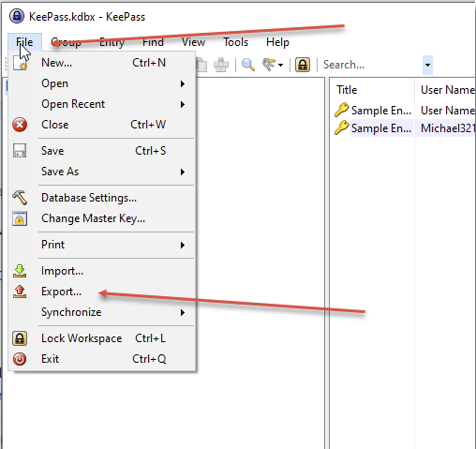This screenshot has height=449, width=476.
Task: Select Sample En... entry for Michael321
Action: pos(381,128)
